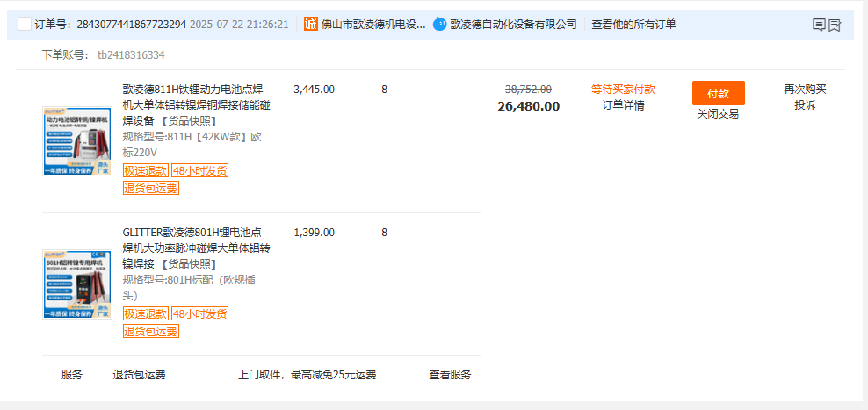Open 歌凌德自动化设备有限公司 contact link
The width and height of the screenshot is (868, 410).
(x=513, y=25)
